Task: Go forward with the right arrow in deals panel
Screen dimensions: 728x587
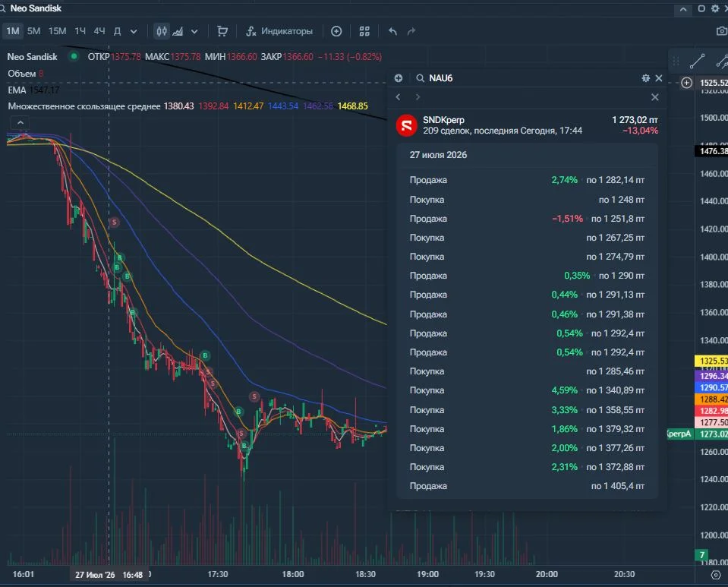Action: click(x=418, y=97)
